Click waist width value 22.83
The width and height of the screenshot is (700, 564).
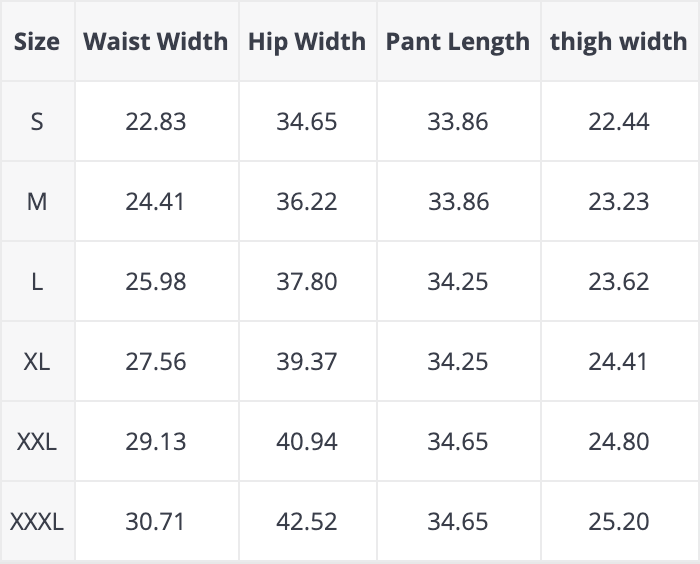[x=156, y=122]
